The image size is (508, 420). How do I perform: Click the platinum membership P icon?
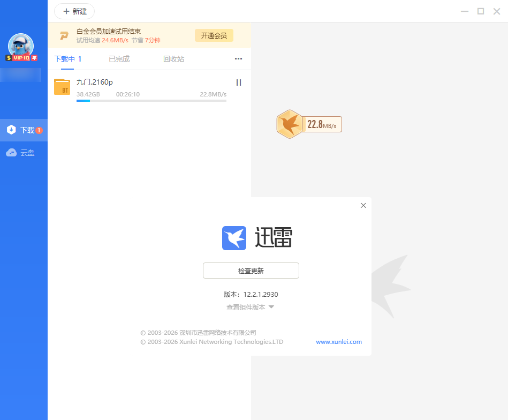pos(64,35)
